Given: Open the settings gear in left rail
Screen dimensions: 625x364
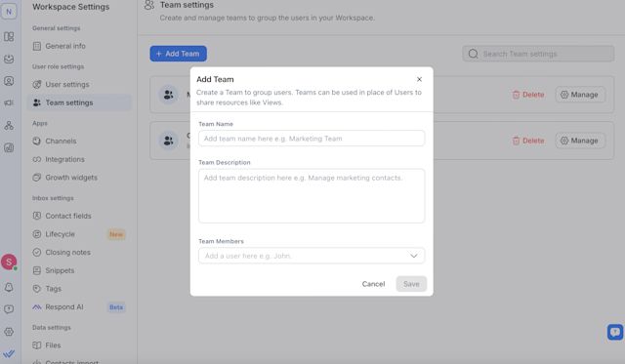Looking at the screenshot, I should pyautogui.click(x=9, y=332).
